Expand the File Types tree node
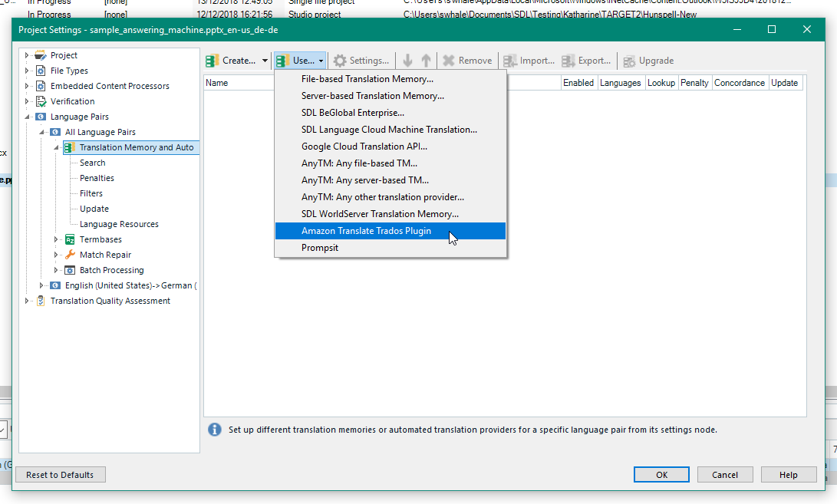This screenshot has height=504, width=837. (x=27, y=71)
